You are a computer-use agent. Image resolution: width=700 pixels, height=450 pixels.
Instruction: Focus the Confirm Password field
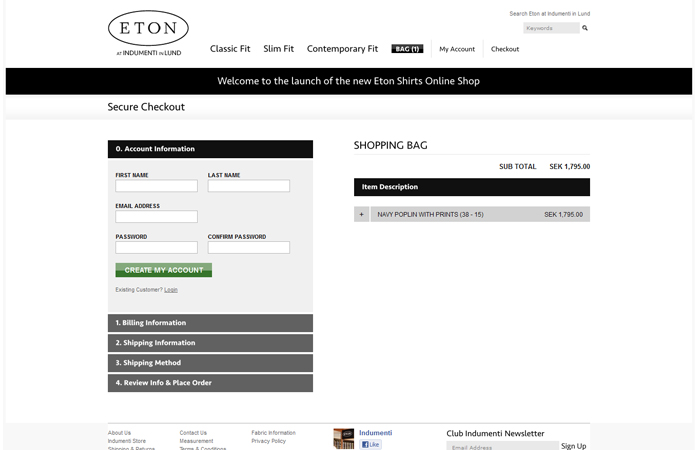coord(249,247)
